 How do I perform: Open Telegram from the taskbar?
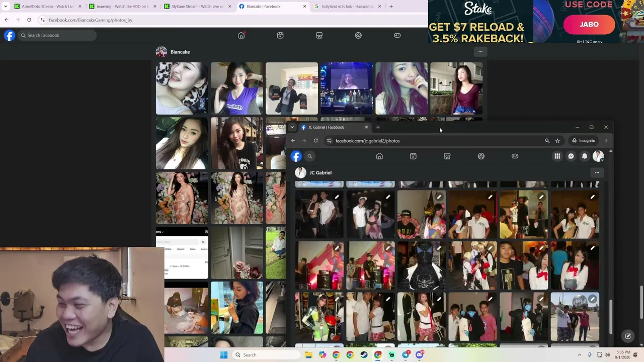coord(406,355)
